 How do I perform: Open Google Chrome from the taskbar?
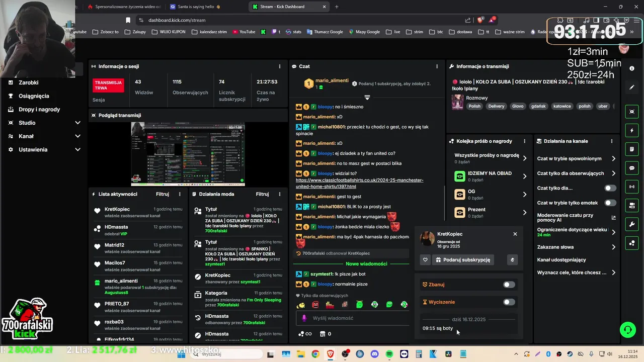pos(315,354)
